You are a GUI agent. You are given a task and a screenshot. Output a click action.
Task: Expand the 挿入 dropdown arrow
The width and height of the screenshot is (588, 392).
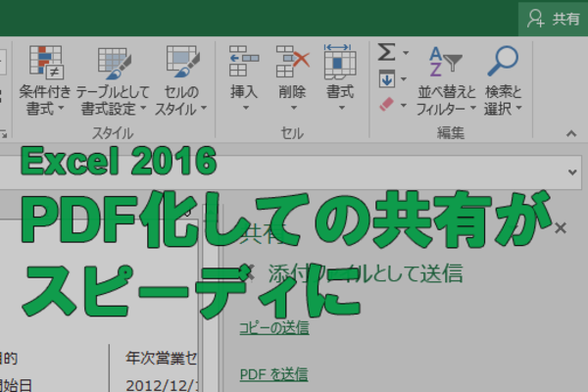click(x=246, y=108)
